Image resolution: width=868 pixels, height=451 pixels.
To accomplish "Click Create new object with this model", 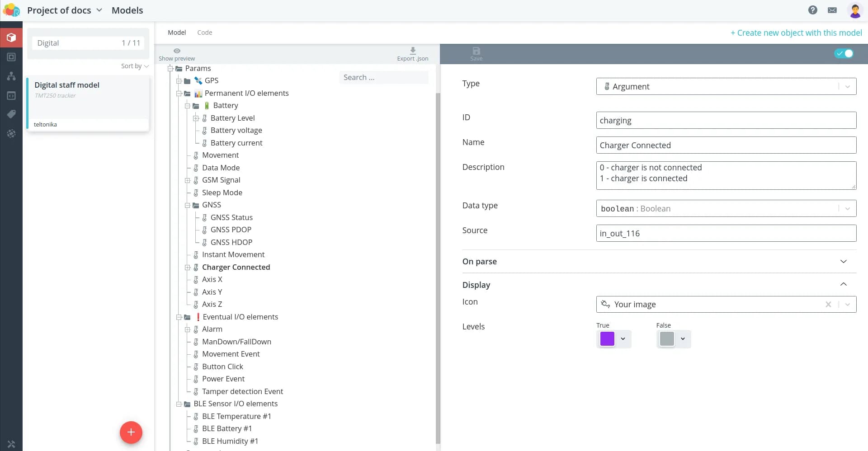I will pos(796,33).
